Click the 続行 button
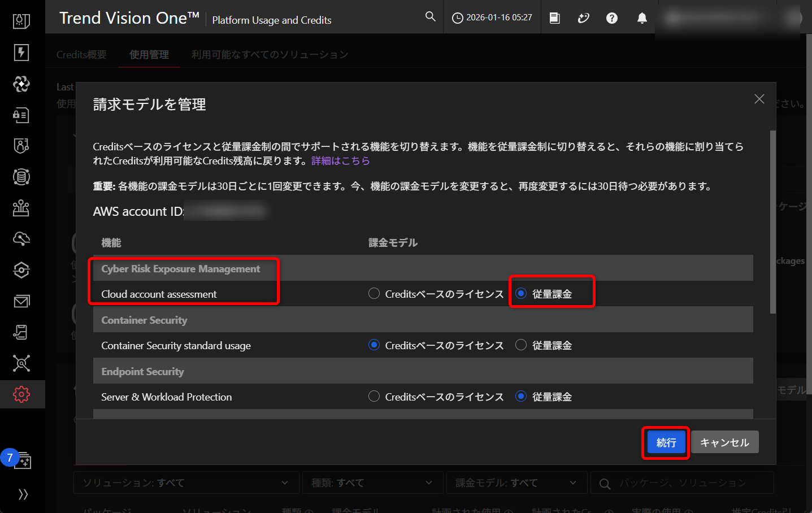The image size is (812, 513). pyautogui.click(x=666, y=442)
